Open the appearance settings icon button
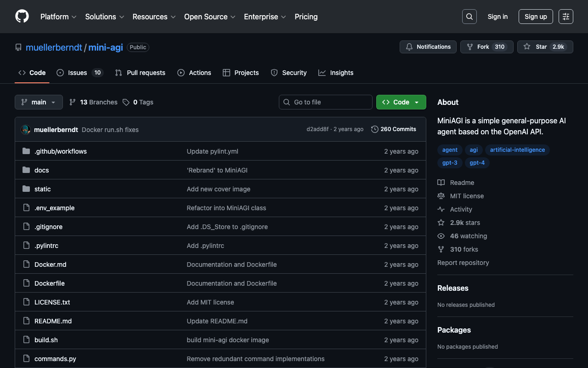The width and height of the screenshot is (588, 368). coord(565,17)
